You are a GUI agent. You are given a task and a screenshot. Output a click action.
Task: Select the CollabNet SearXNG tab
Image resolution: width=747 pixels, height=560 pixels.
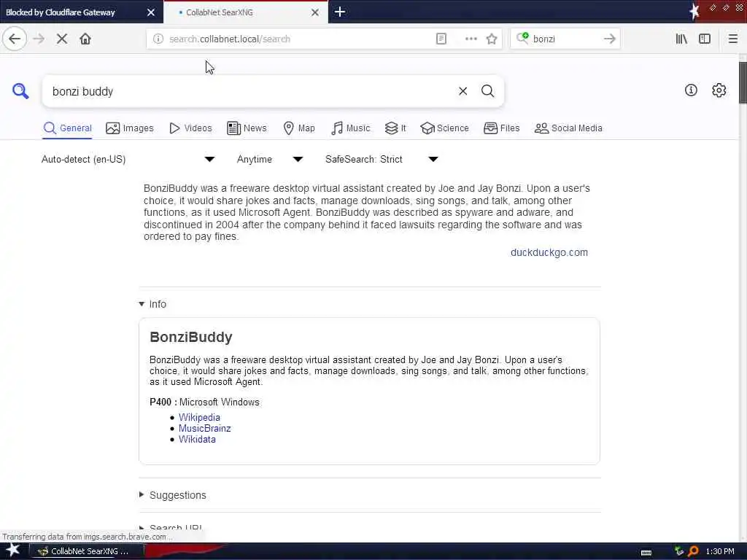(x=245, y=12)
